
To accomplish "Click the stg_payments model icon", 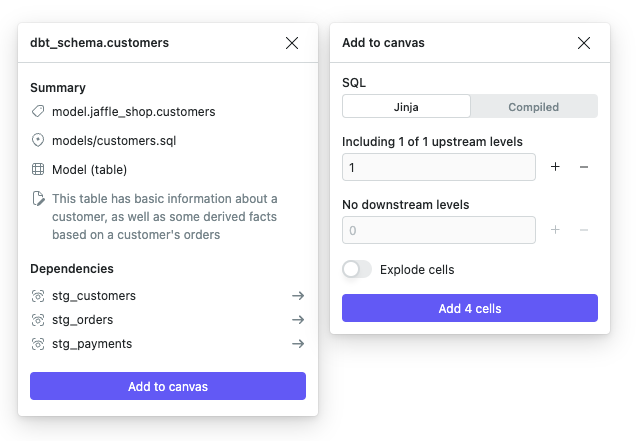I will point(38,344).
